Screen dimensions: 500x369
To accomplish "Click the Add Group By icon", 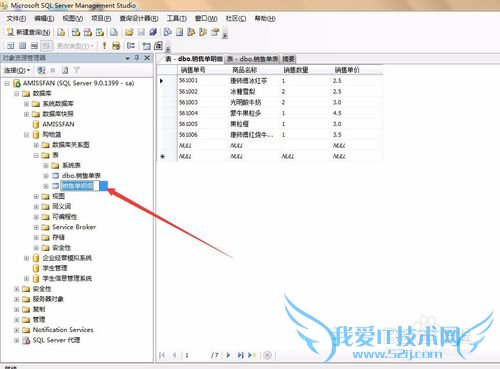I will coord(131,46).
